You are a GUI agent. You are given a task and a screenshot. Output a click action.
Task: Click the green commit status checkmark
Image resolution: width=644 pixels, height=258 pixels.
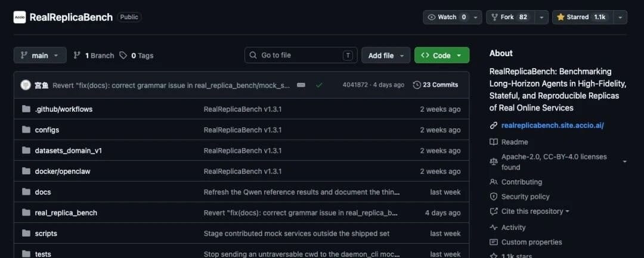tap(319, 85)
